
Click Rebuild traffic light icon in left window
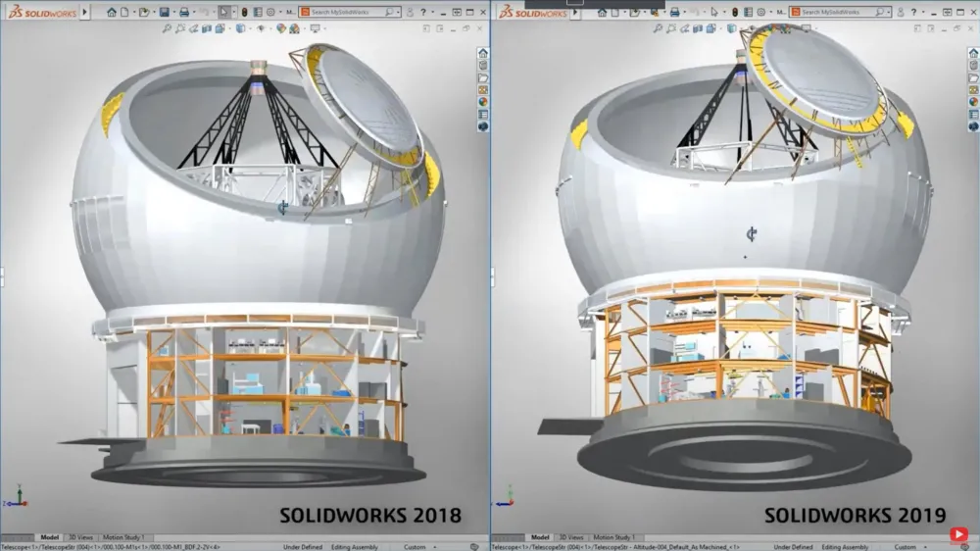coord(244,12)
